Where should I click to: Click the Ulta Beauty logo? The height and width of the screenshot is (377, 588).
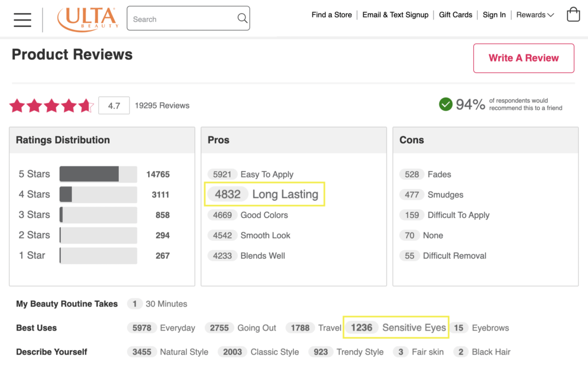87,19
